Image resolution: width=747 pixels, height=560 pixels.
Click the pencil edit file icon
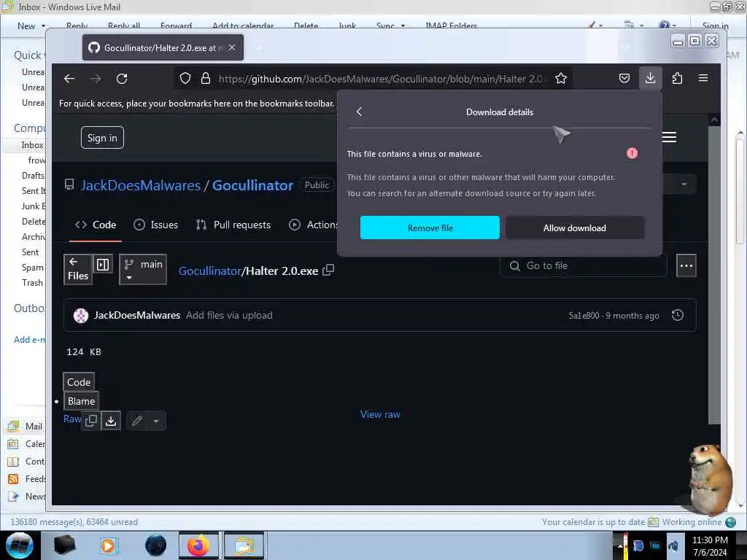tap(136, 421)
